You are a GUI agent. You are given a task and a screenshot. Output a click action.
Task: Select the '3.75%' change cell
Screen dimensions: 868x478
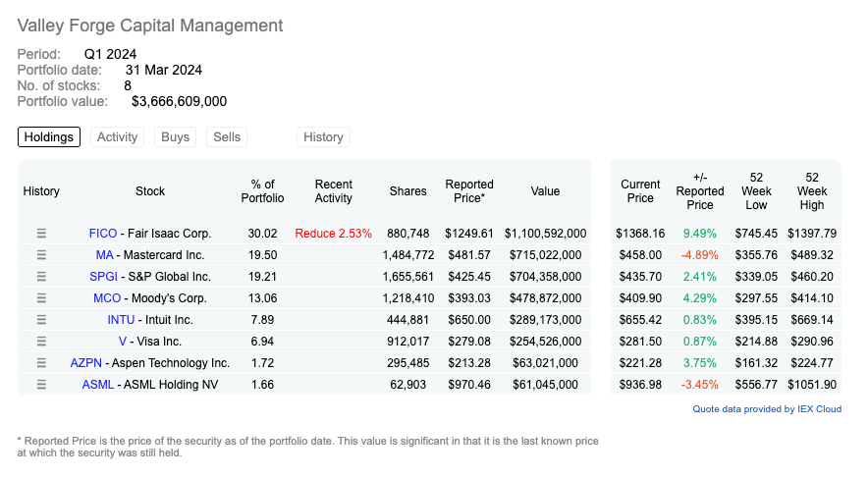click(x=700, y=363)
